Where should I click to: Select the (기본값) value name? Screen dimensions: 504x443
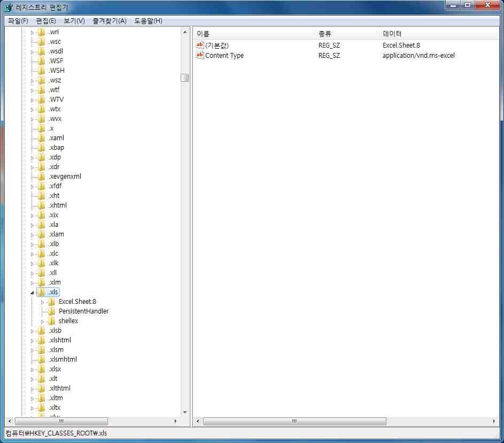click(x=216, y=45)
